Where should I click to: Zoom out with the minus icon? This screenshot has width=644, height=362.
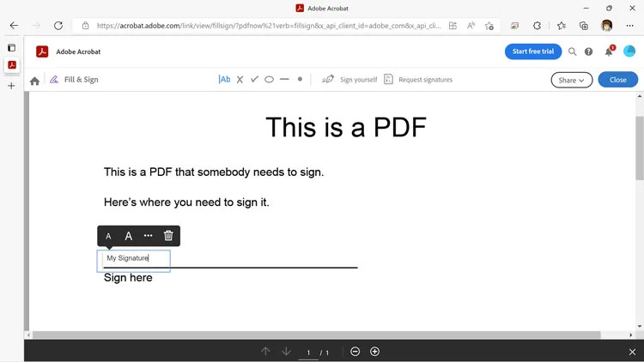355,352
